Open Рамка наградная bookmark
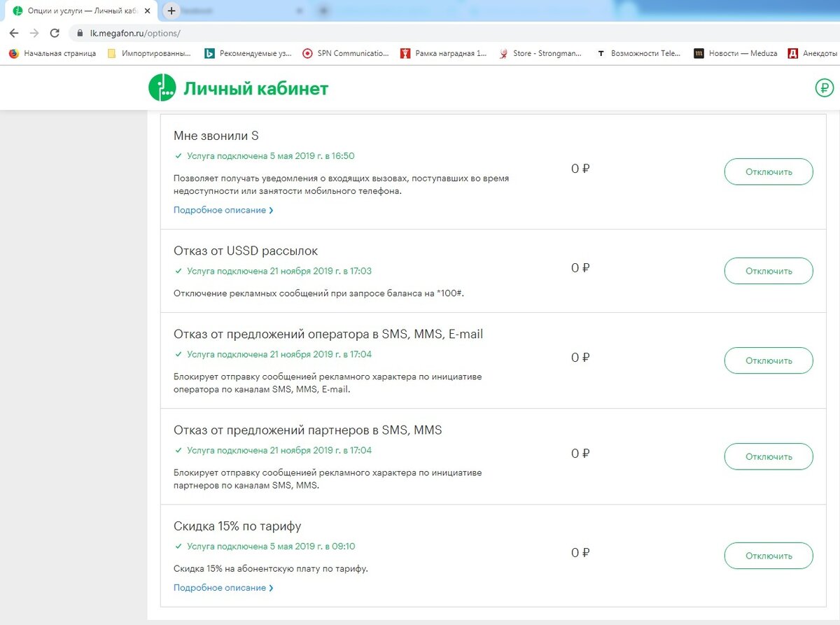Viewport: 840px width, 625px height. tap(444, 53)
